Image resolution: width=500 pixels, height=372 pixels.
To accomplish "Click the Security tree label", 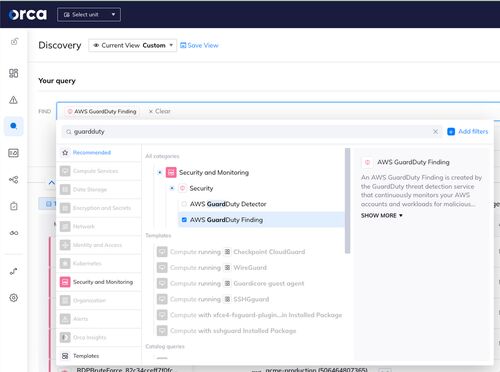I will click(201, 188).
